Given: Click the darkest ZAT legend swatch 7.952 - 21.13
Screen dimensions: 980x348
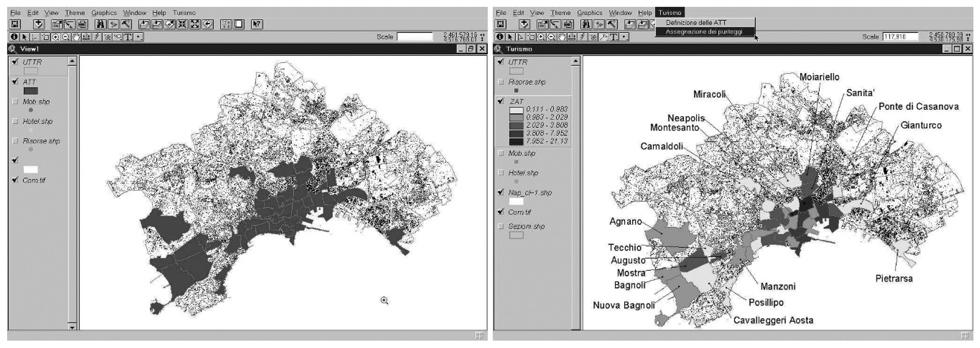Looking at the screenshot, I should point(516,141).
